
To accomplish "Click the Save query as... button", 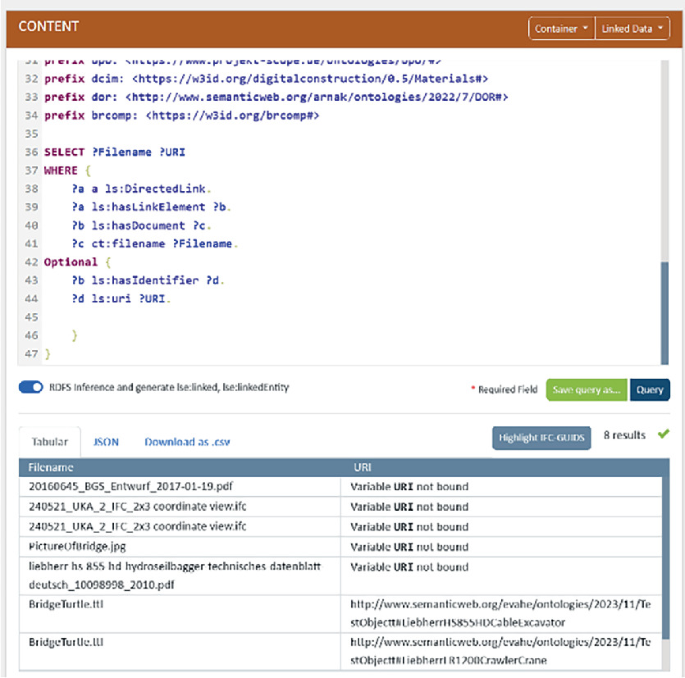I will click(x=586, y=390).
